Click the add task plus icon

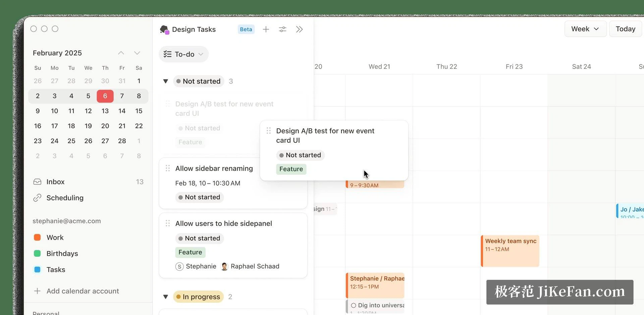(266, 29)
